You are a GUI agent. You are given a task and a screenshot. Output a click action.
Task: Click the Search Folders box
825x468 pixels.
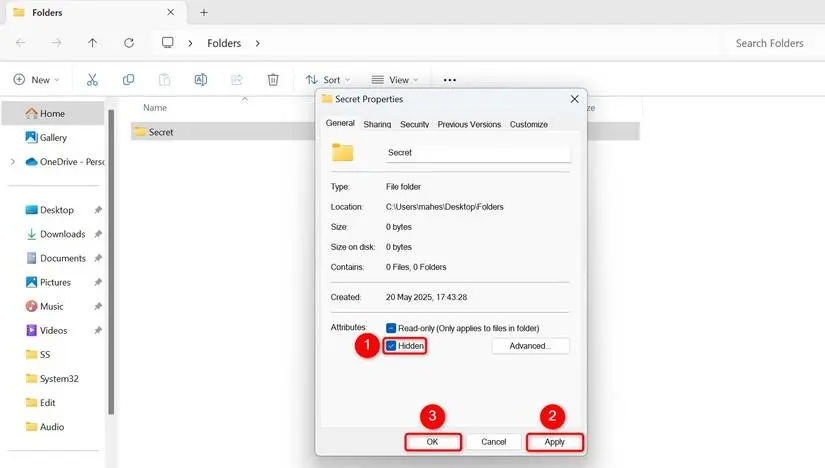(x=769, y=43)
